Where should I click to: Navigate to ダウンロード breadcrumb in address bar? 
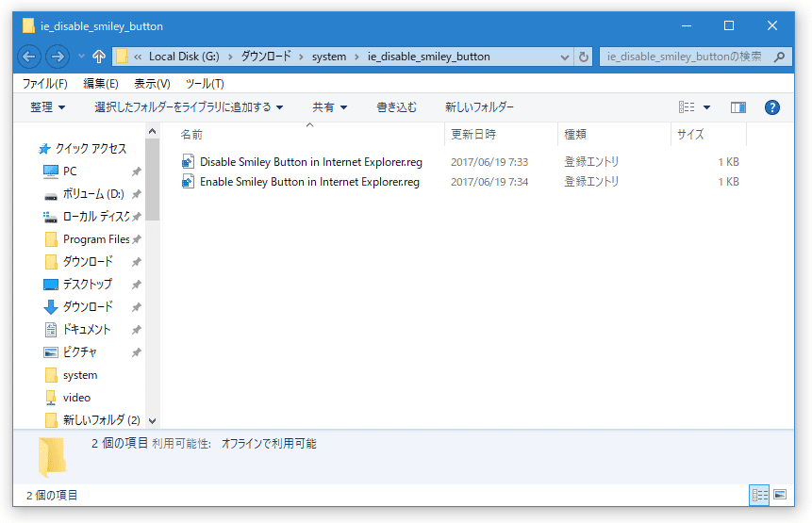click(266, 57)
